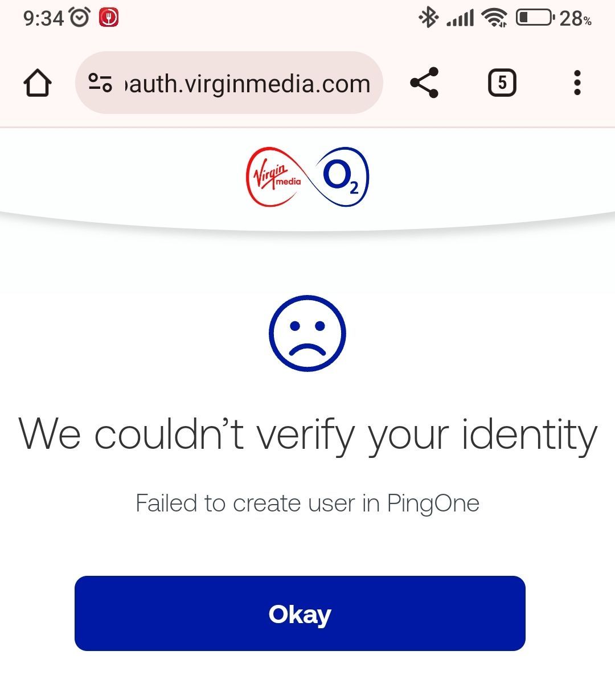
Task: Select the auth.virginmedia.com address field
Action: click(x=229, y=83)
